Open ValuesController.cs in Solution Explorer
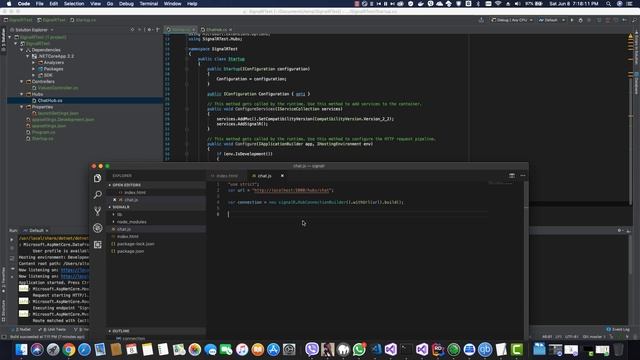Image resolution: width=640 pixels, height=360 pixels. tap(58, 88)
